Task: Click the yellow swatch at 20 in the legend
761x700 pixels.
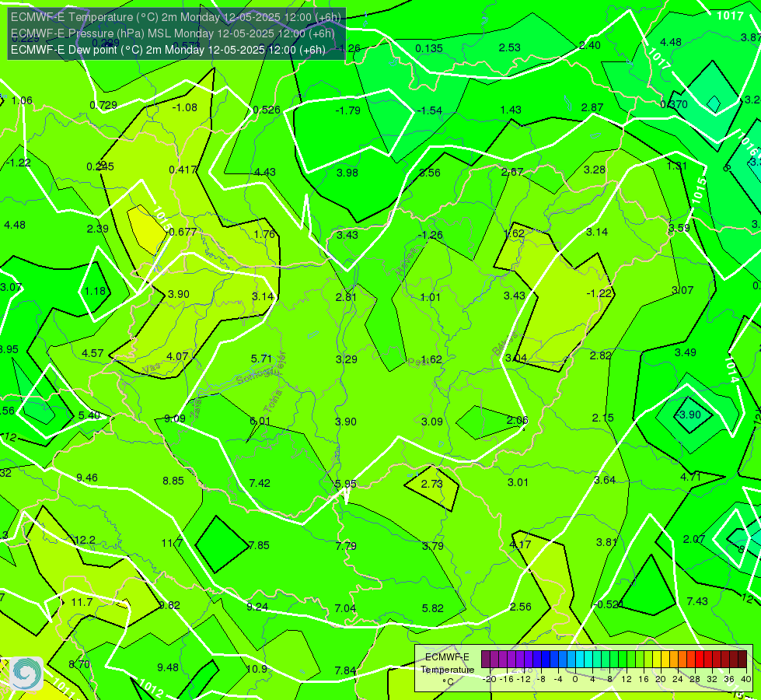Action: (x=657, y=660)
